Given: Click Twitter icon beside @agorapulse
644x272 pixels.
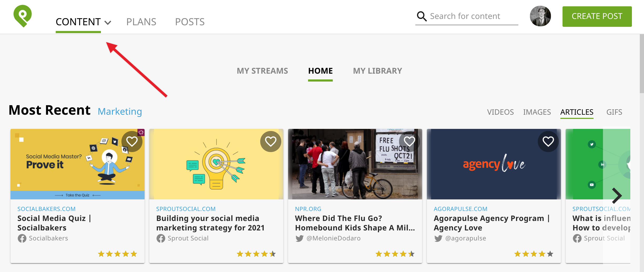Looking at the screenshot, I should [438, 238].
